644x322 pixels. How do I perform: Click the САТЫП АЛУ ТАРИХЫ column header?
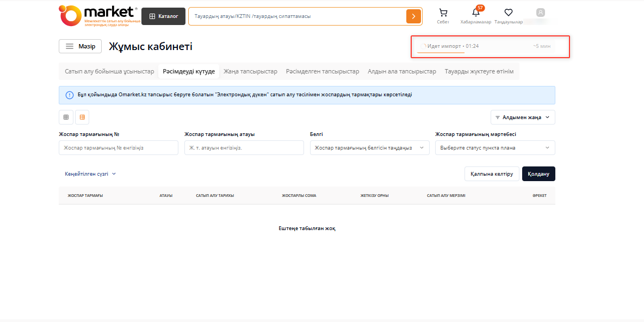(x=215, y=195)
